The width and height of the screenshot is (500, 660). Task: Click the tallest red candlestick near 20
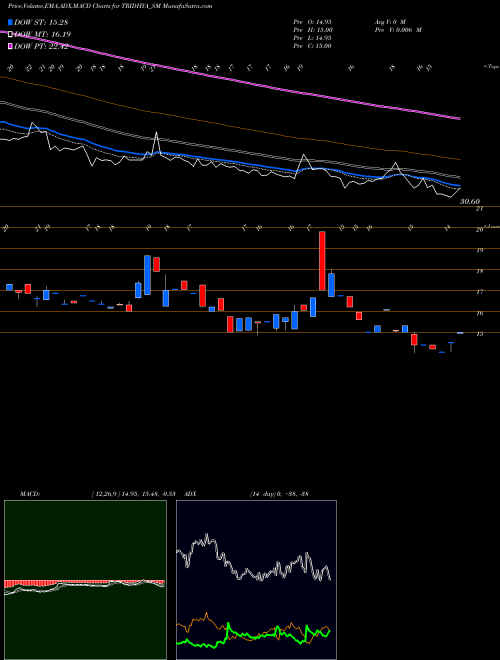pyautogui.click(x=322, y=261)
